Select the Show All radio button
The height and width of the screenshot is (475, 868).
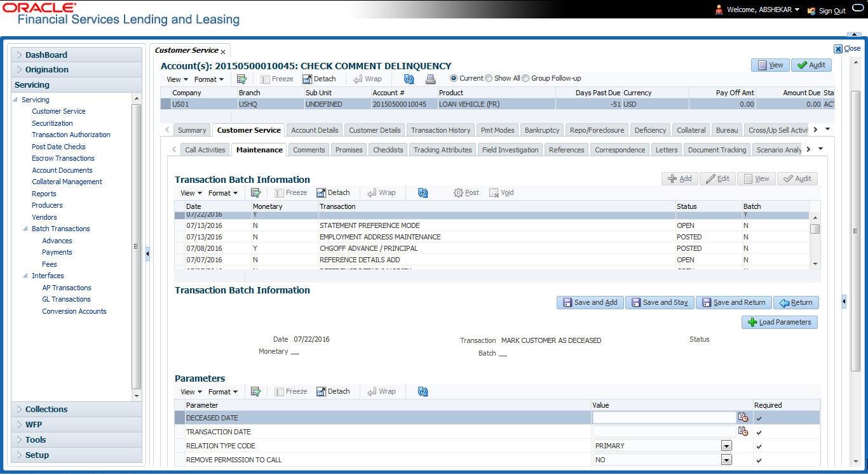(489, 78)
